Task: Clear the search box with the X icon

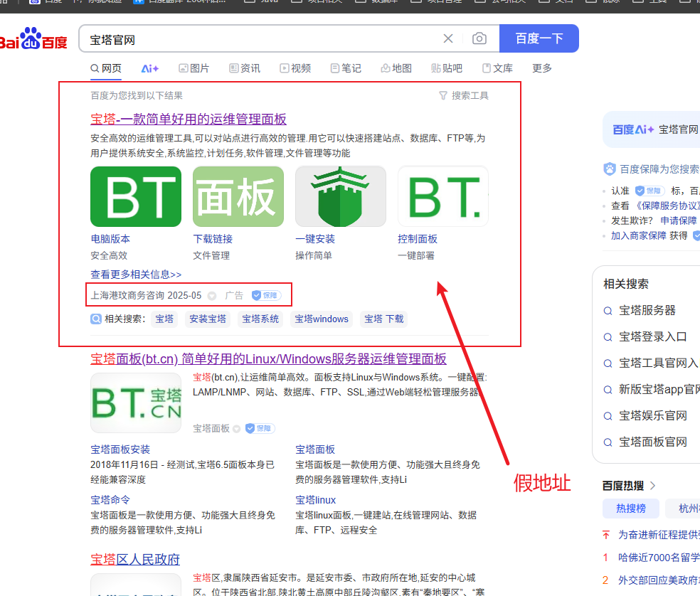Action: tap(448, 39)
